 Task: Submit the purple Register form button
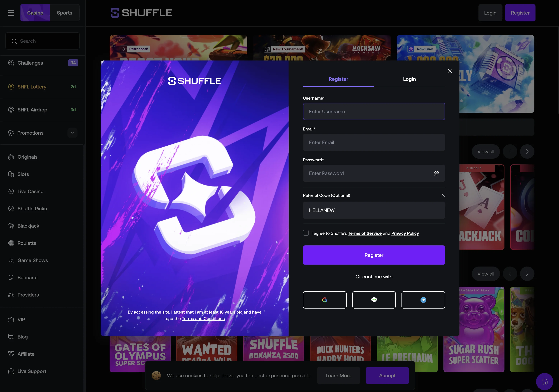(374, 255)
